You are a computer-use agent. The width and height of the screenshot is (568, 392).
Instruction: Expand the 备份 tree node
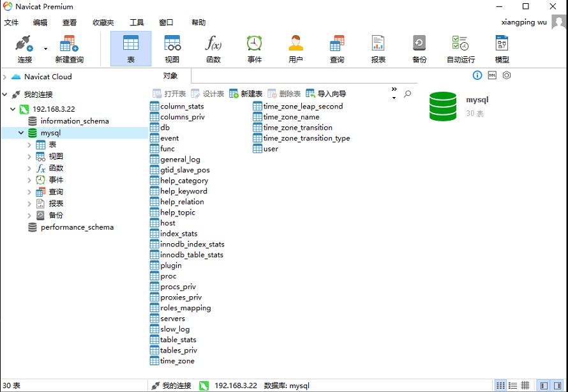(x=29, y=216)
